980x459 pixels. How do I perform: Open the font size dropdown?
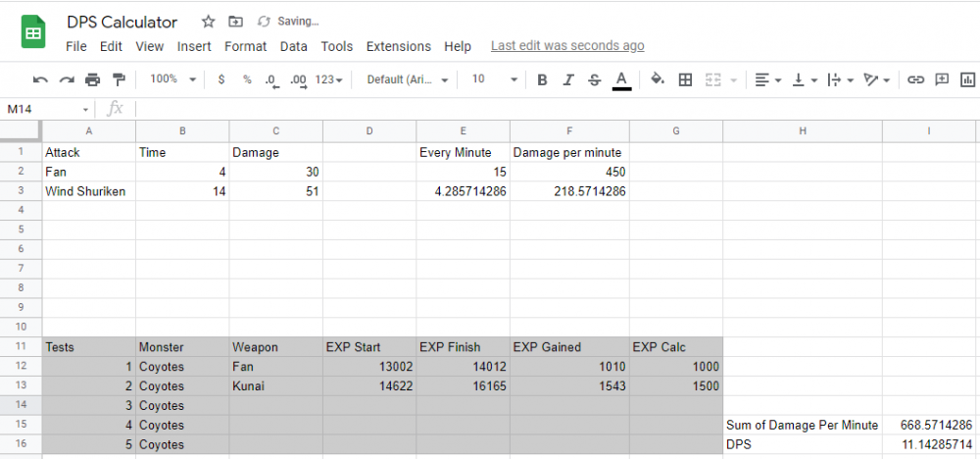(492, 79)
